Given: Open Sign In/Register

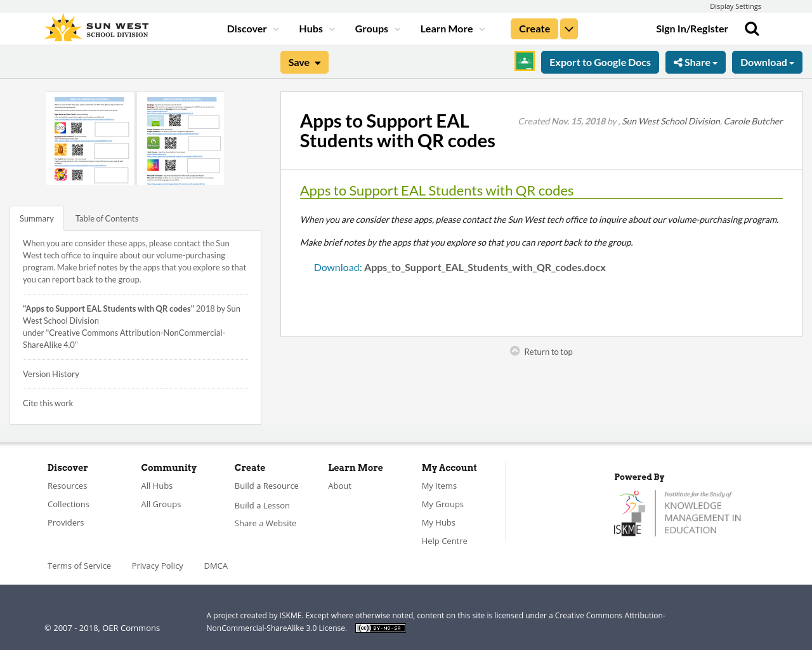Looking at the screenshot, I should (x=691, y=28).
